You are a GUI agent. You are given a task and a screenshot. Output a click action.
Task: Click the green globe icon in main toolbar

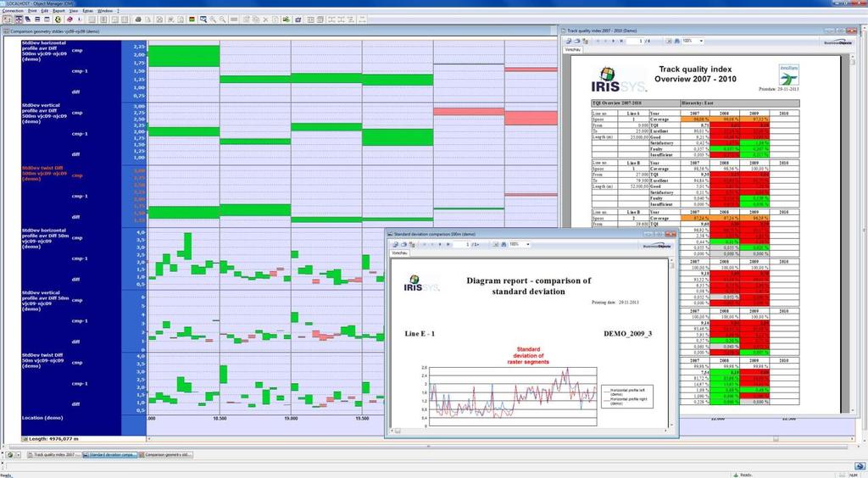[58, 19]
